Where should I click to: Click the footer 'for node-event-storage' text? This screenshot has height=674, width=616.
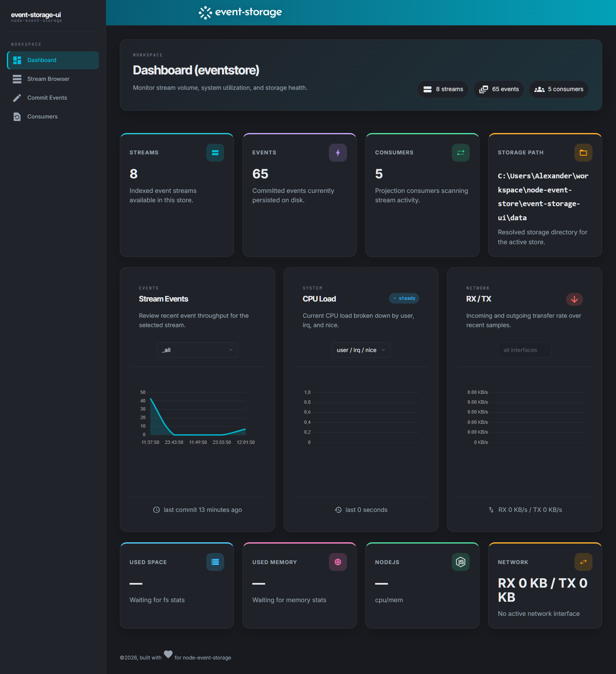pos(203,658)
